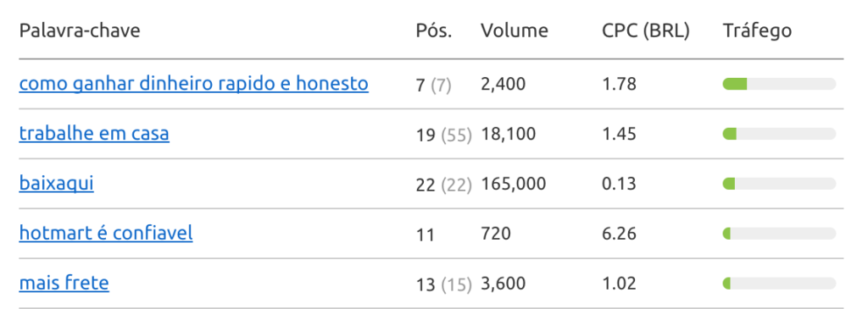This screenshot has width=868, height=309.
Task: Open the 'trabalhe em casa' keyword link
Action: point(94,134)
